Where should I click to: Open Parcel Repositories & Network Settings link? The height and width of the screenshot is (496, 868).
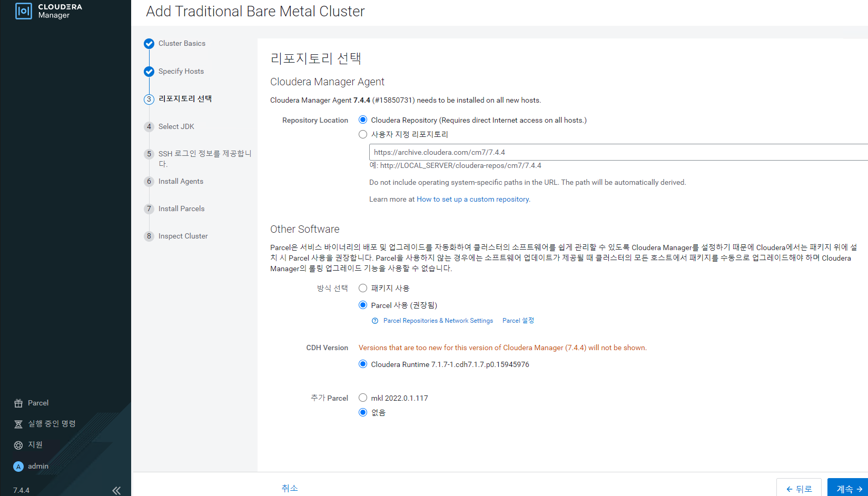(x=438, y=321)
